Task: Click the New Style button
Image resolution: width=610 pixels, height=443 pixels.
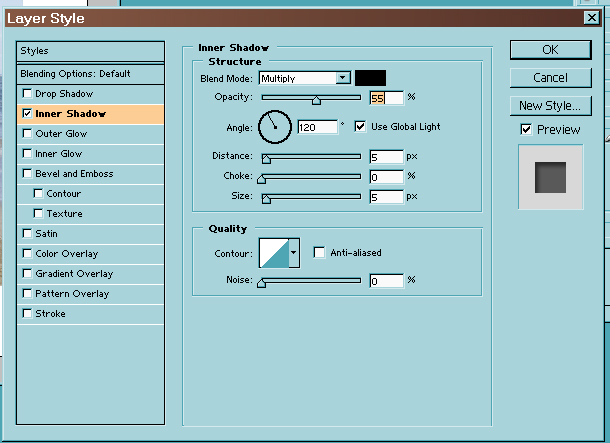Action: click(x=550, y=106)
